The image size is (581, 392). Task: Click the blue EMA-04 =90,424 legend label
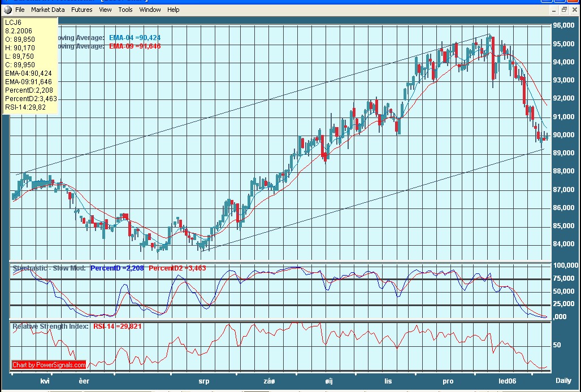pyautogui.click(x=135, y=38)
